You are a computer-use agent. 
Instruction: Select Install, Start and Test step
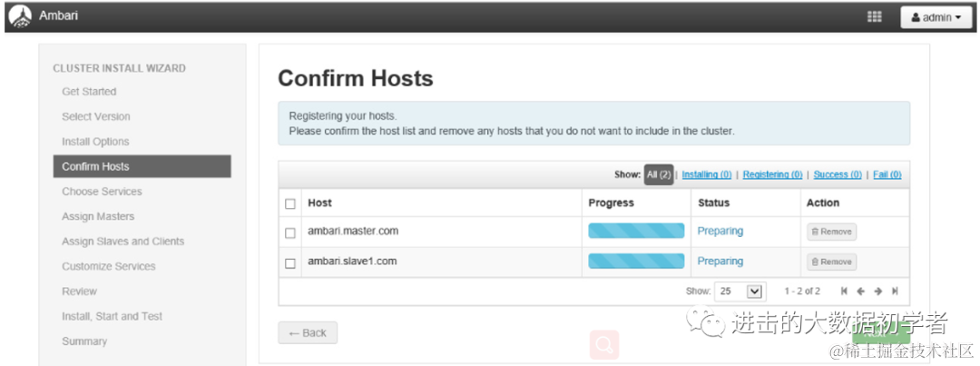tap(112, 317)
